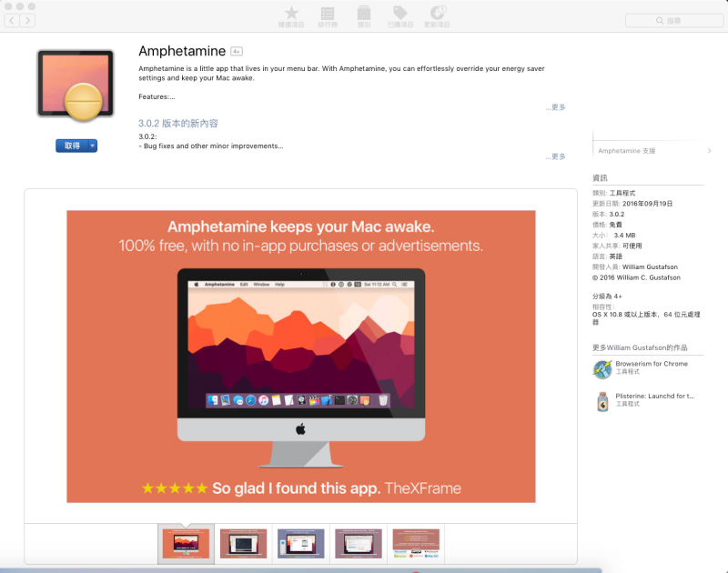
Task: Click the 更多William Gustafson的作品 heading
Action: 640,347
